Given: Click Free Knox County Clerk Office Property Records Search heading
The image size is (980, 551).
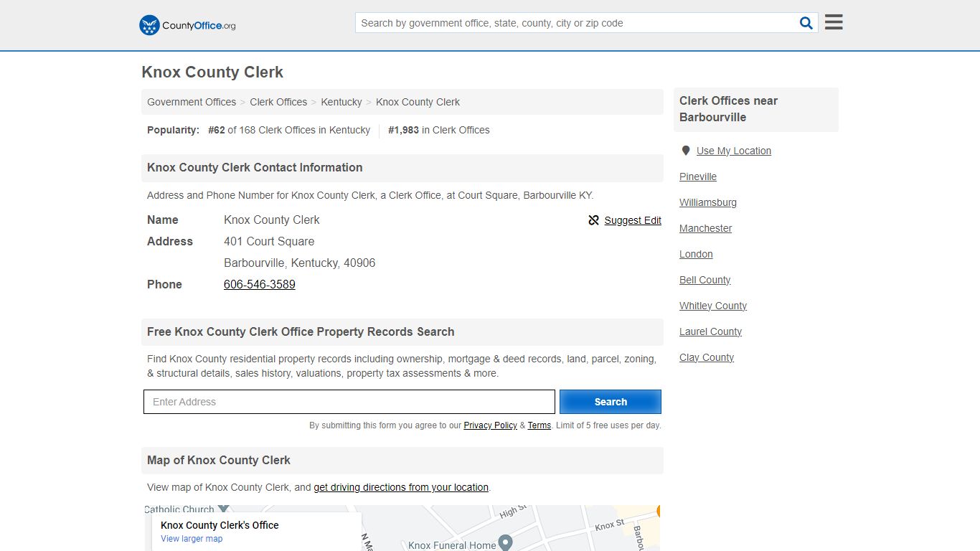Looking at the screenshot, I should pyautogui.click(x=301, y=331).
